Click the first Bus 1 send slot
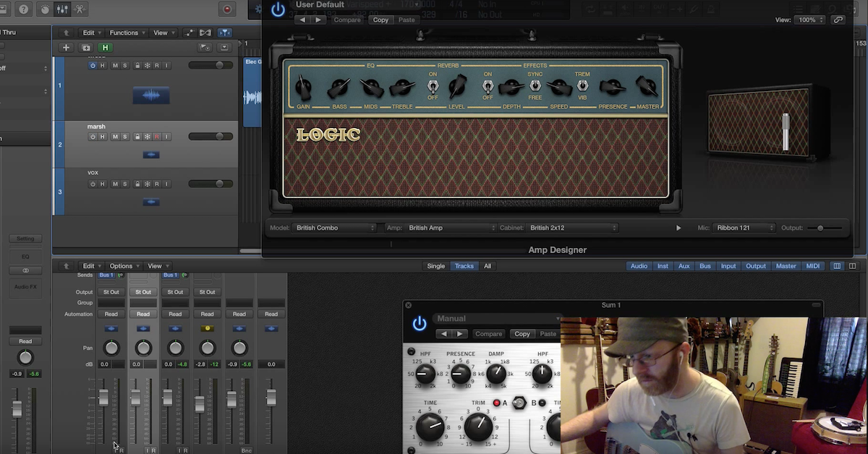This screenshot has height=454, width=868. pos(107,275)
